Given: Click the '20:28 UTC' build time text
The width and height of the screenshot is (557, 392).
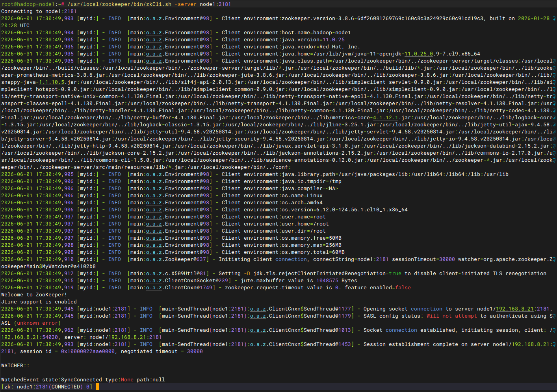Looking at the screenshot, I should pyautogui.click(x=15, y=26).
